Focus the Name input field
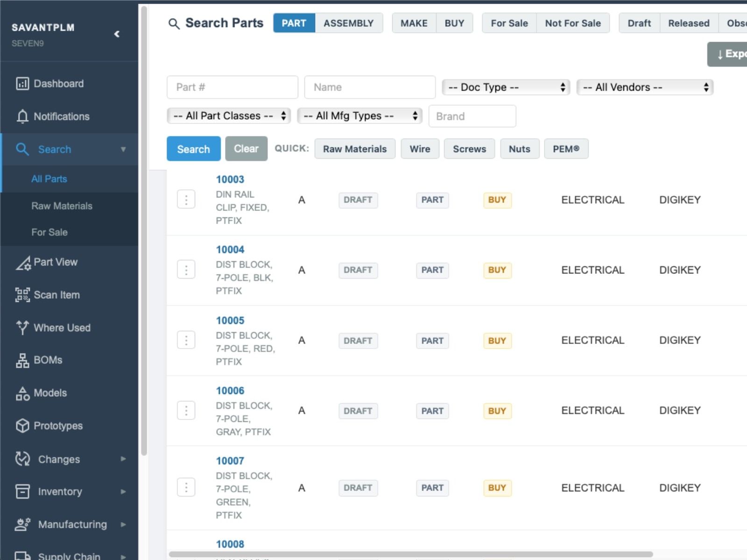This screenshot has height=560, width=747. point(370,87)
